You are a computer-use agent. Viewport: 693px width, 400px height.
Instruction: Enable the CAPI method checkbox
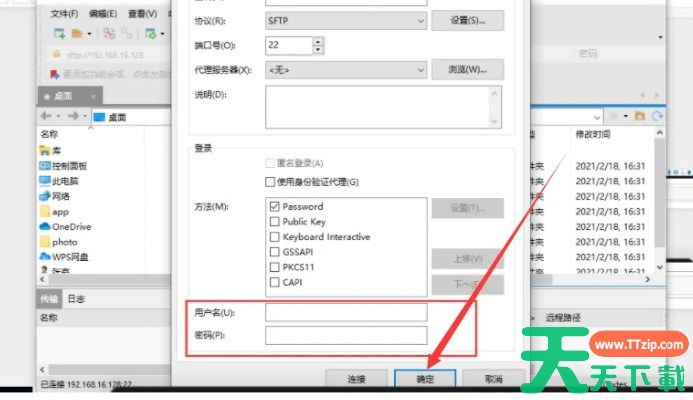pos(274,282)
